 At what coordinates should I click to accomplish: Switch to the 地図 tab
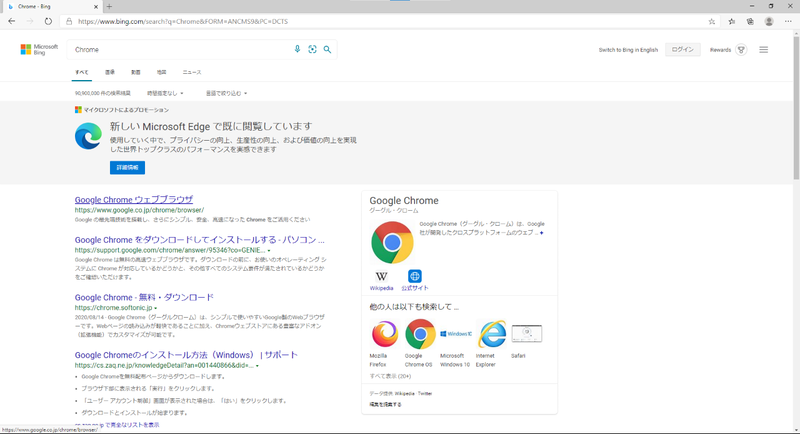161,72
